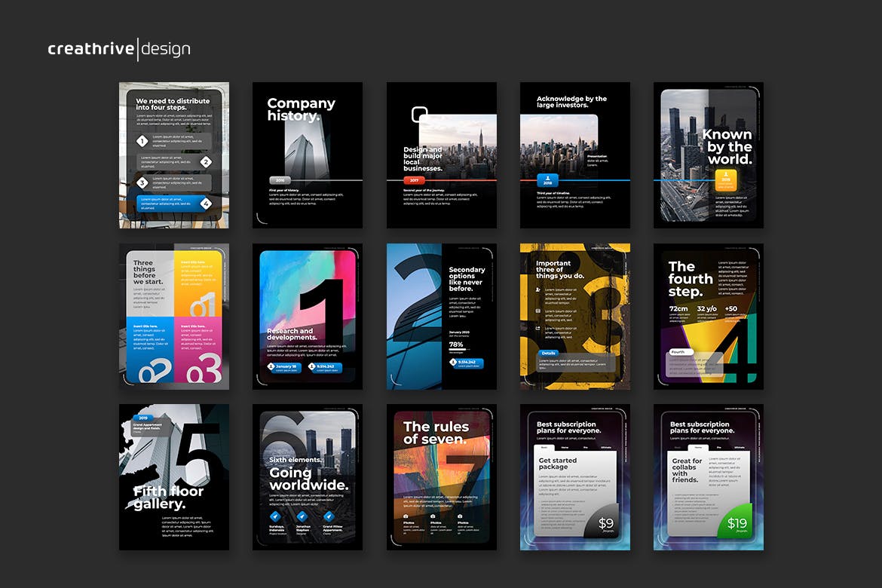Click the green $19 price badge

tap(737, 522)
